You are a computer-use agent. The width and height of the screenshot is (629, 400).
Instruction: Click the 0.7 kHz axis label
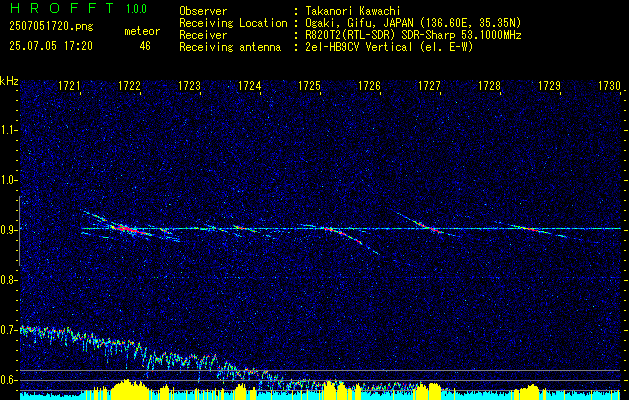coord(8,330)
